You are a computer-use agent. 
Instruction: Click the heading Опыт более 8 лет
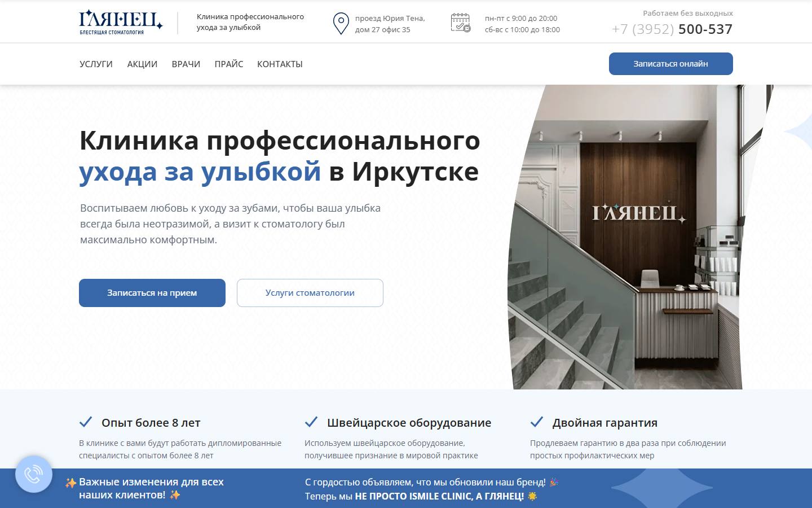[151, 423]
